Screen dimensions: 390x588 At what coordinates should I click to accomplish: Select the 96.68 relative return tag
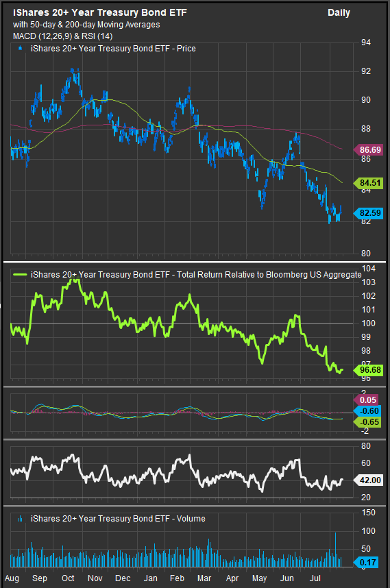[x=368, y=370]
